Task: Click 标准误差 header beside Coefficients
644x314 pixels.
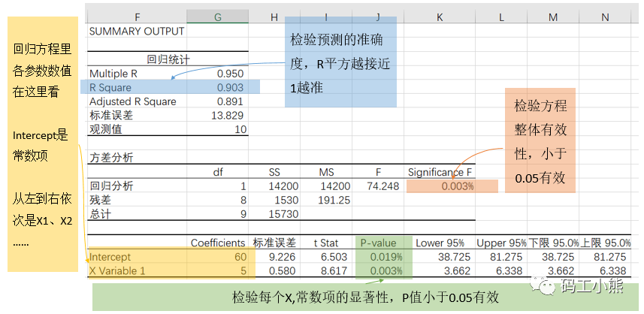Action: 274,243
